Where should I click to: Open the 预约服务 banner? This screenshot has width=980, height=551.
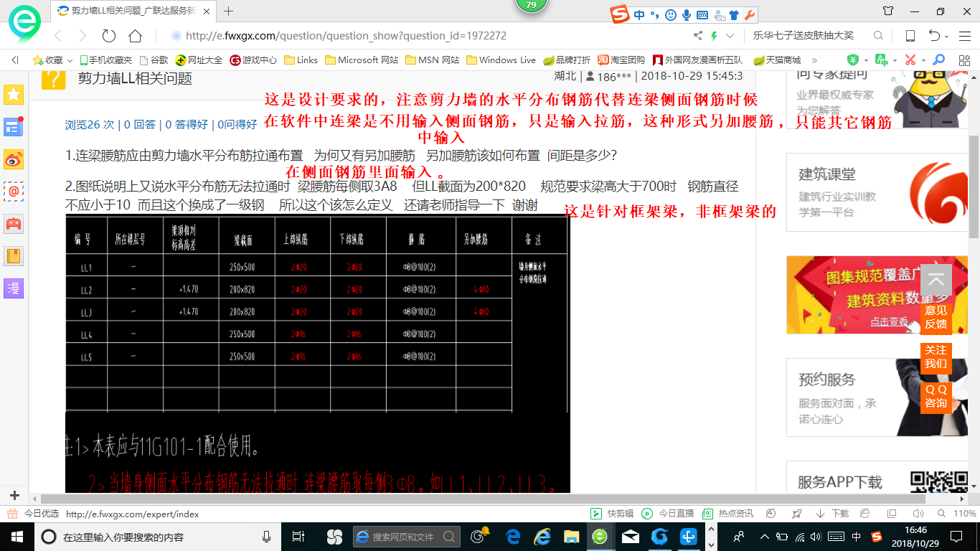pyautogui.click(x=877, y=397)
